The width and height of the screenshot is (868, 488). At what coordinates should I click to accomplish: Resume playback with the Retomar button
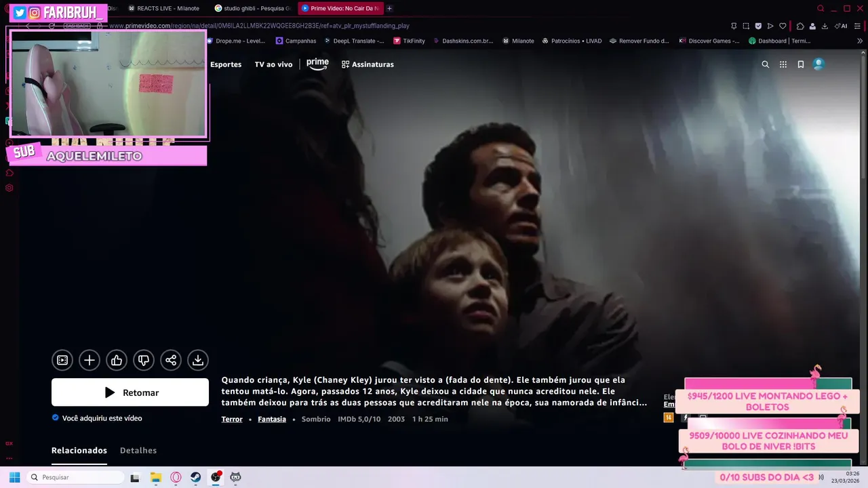click(x=130, y=392)
